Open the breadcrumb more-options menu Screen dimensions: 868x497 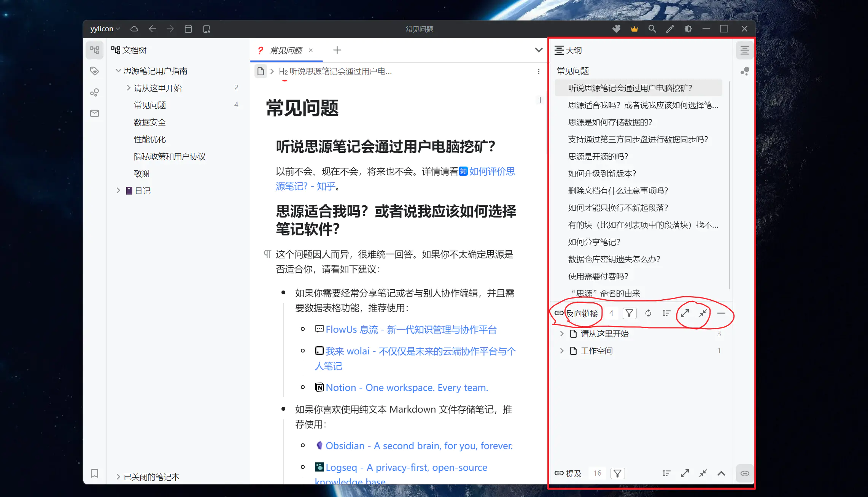point(538,71)
